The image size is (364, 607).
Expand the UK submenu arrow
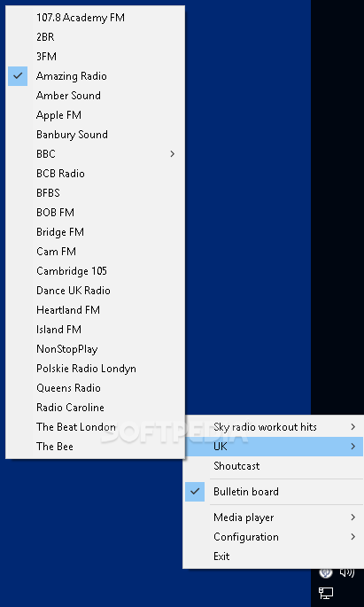pos(352,447)
